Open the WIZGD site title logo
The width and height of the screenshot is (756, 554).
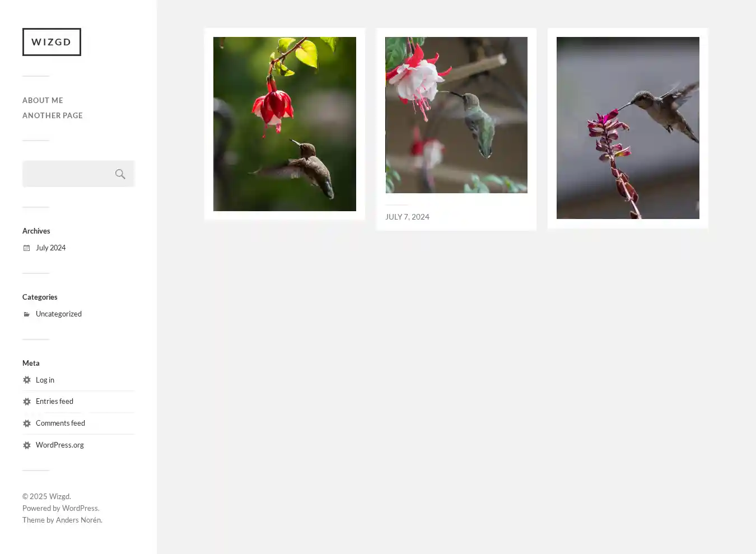pyautogui.click(x=52, y=42)
